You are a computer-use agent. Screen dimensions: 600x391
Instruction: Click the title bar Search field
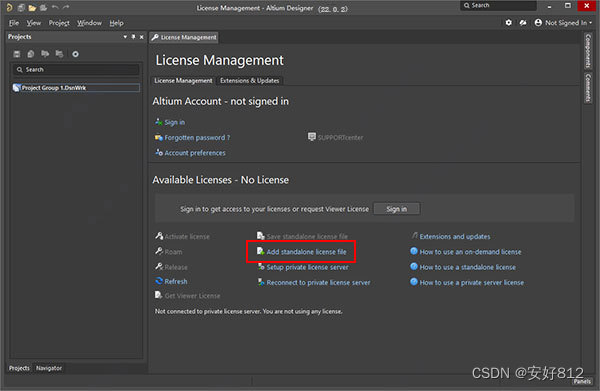pyautogui.click(x=498, y=5)
